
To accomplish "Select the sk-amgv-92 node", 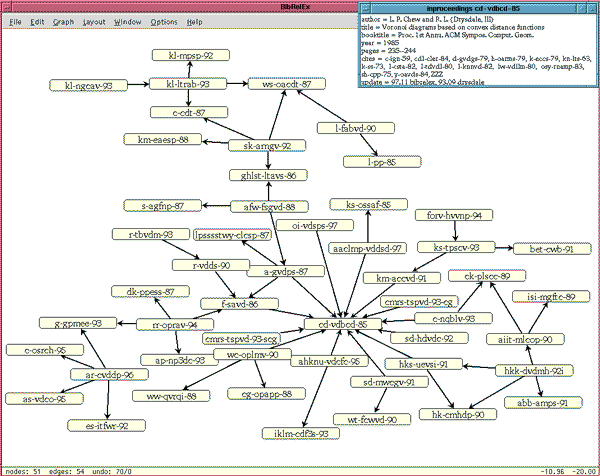I will (x=267, y=145).
